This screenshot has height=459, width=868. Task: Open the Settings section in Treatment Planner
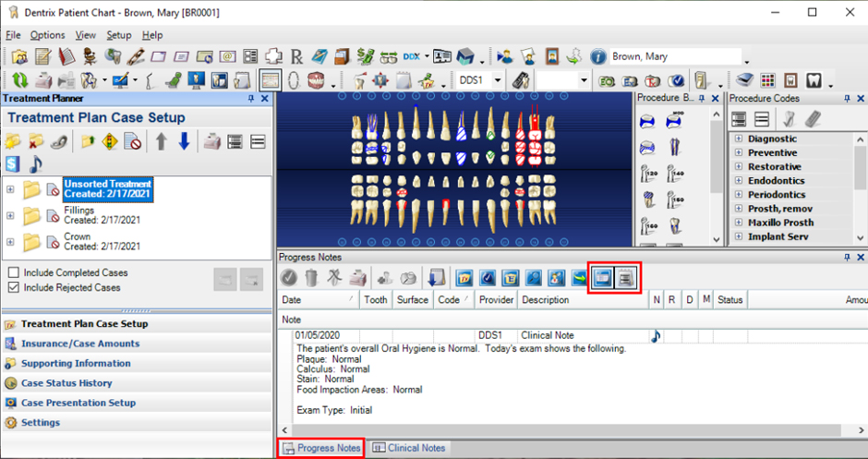coord(41,422)
